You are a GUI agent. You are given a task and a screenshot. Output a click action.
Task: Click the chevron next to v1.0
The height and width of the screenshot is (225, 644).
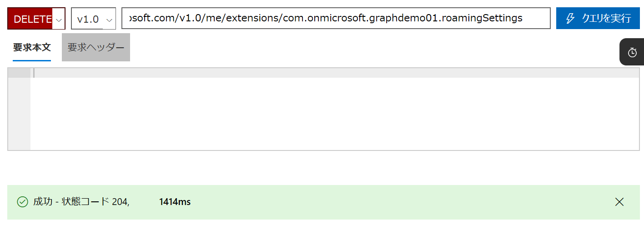coord(109,20)
